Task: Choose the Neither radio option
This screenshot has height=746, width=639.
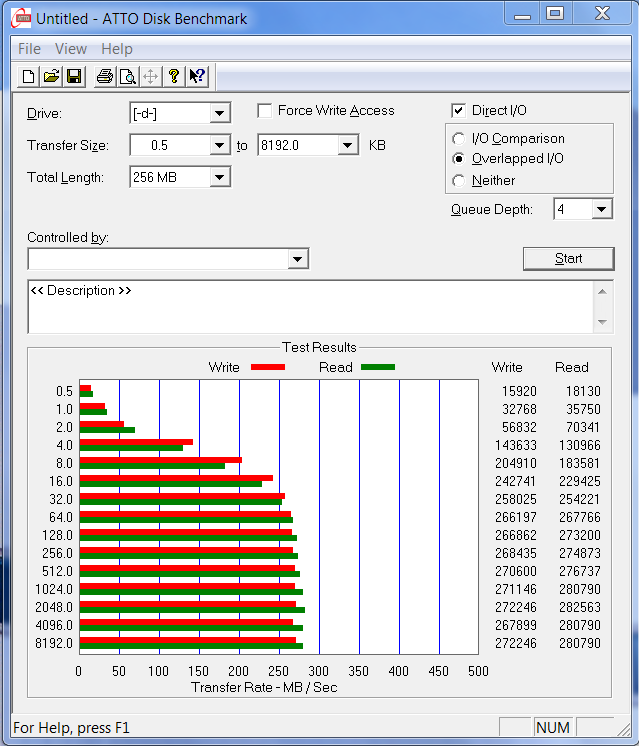Action: (x=459, y=181)
